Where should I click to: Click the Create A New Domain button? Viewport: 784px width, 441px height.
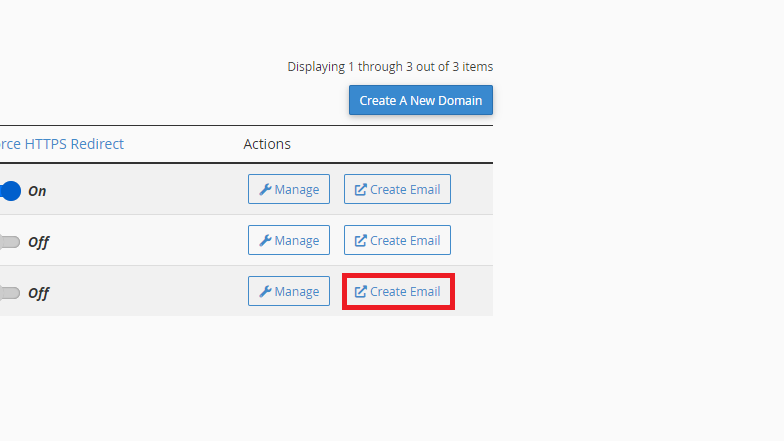coord(420,100)
